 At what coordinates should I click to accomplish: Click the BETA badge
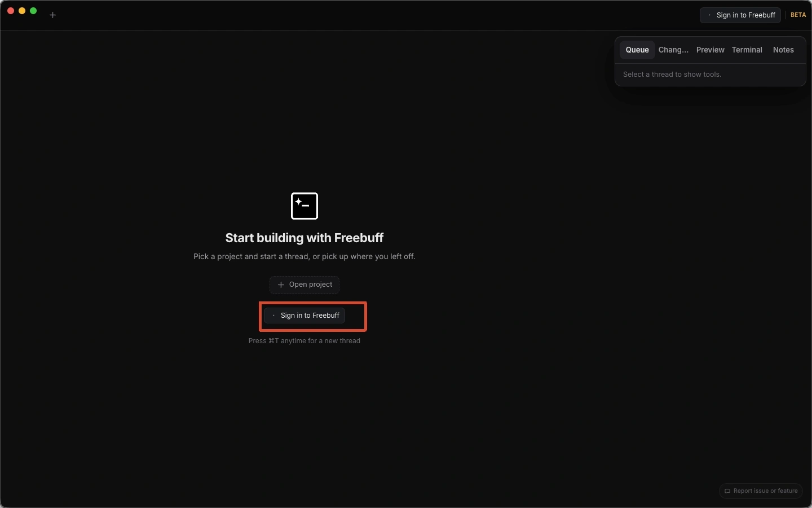tap(798, 15)
